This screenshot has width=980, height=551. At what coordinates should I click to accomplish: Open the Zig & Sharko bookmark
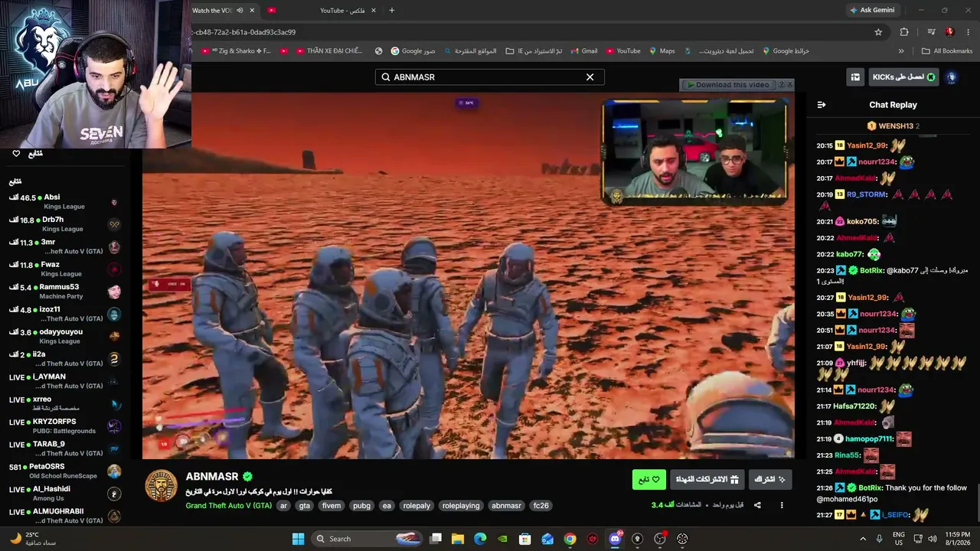236,51
